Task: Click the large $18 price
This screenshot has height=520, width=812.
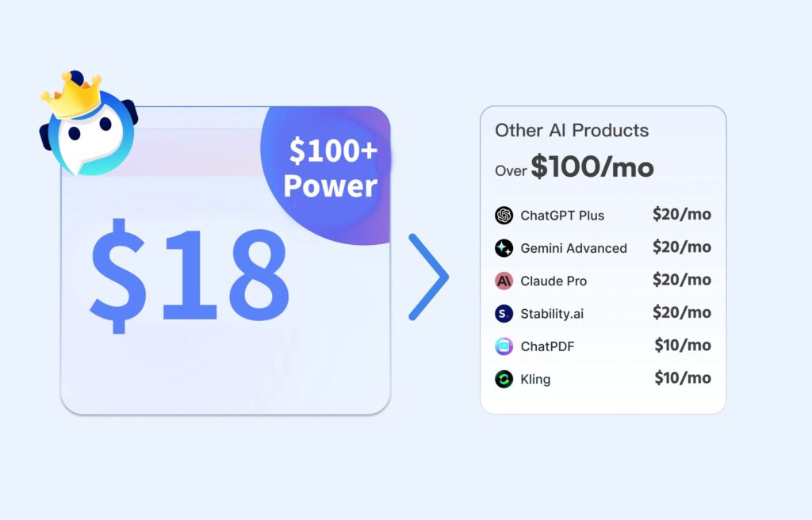Action: coord(190,276)
